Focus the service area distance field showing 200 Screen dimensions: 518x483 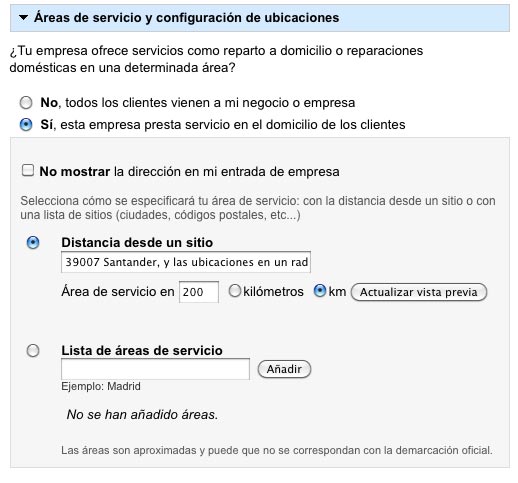[x=199, y=292]
